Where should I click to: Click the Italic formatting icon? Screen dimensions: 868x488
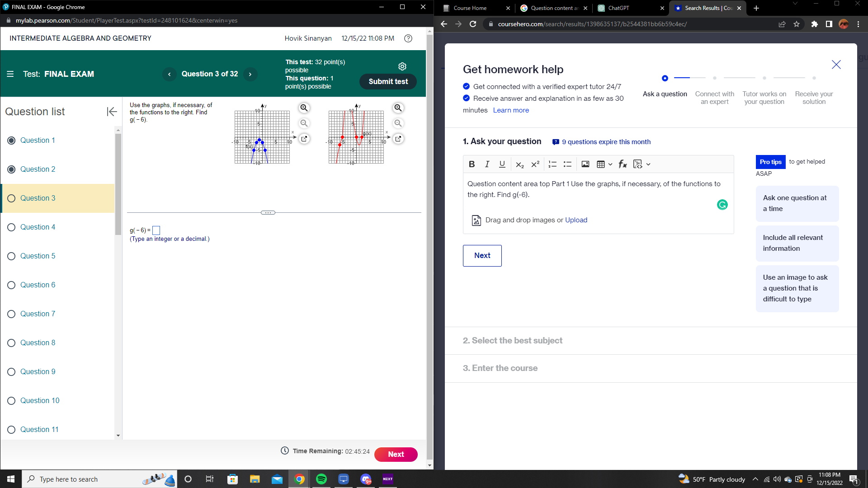click(486, 164)
